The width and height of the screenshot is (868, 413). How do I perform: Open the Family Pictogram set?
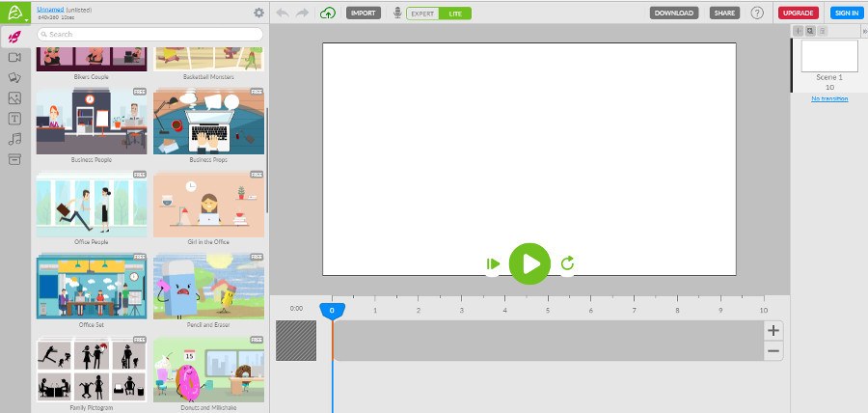click(x=92, y=370)
